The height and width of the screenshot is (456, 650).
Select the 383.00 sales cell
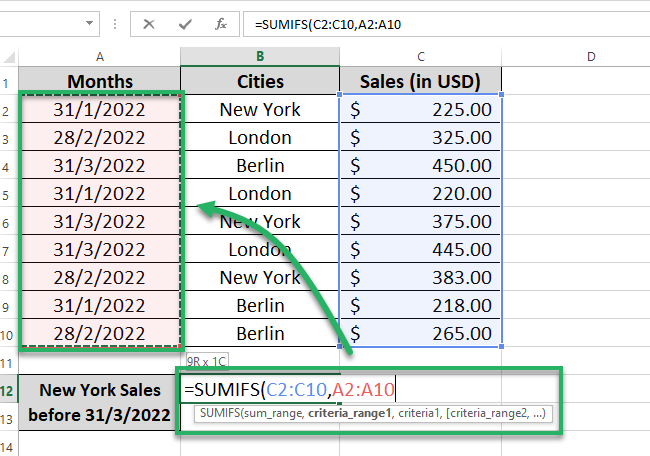coord(420,277)
